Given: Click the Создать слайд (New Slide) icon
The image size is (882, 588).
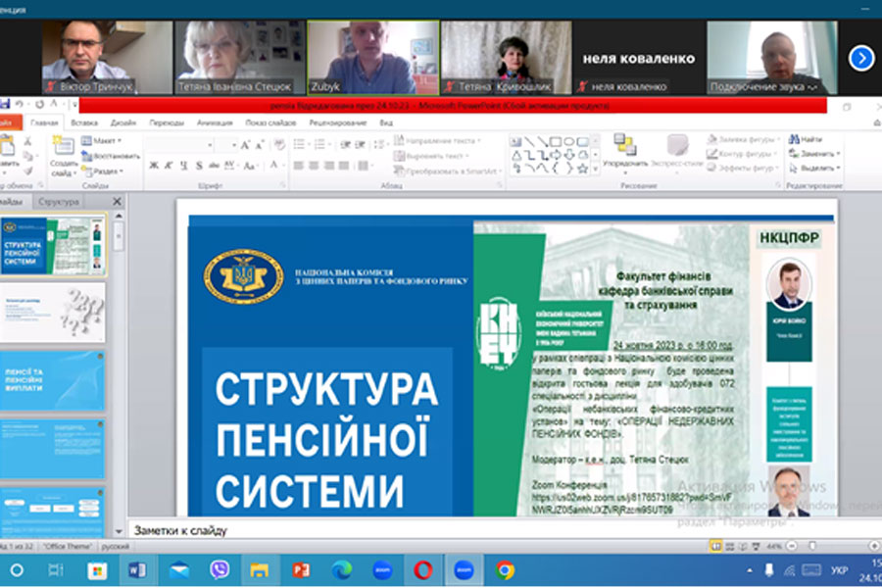Looking at the screenshot, I should 64,149.
